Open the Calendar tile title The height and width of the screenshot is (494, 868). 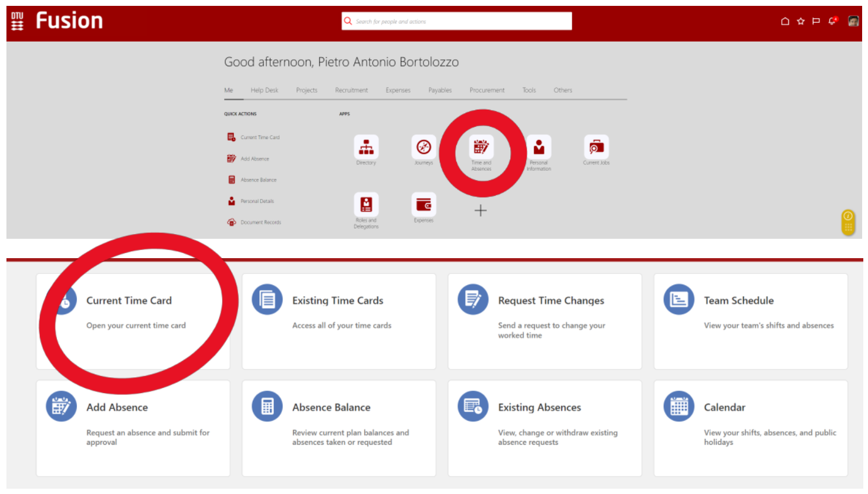[x=724, y=407]
